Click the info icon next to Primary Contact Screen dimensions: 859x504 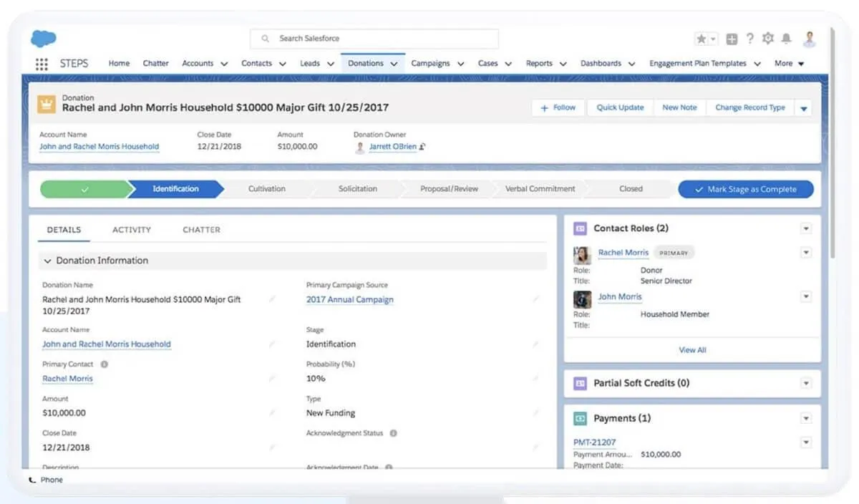click(x=104, y=364)
